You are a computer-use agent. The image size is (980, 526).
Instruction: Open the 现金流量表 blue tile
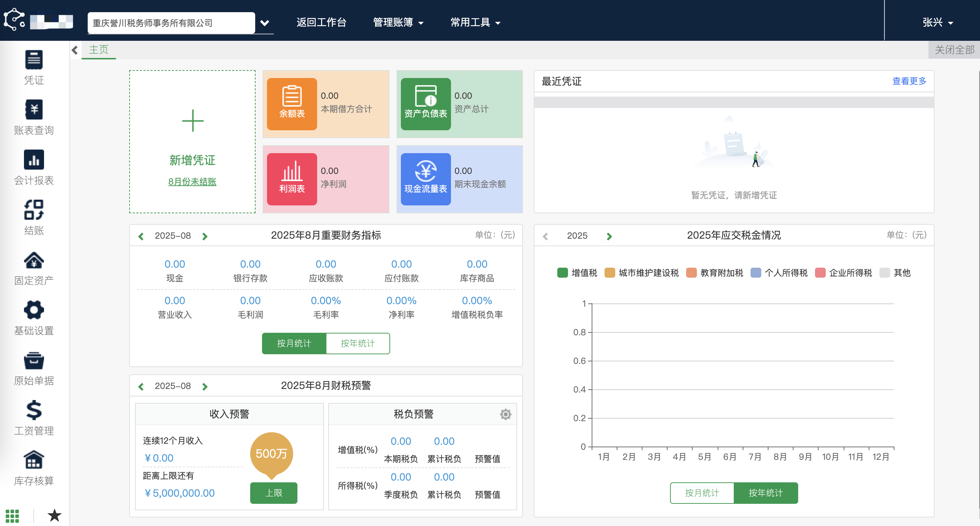(425, 179)
